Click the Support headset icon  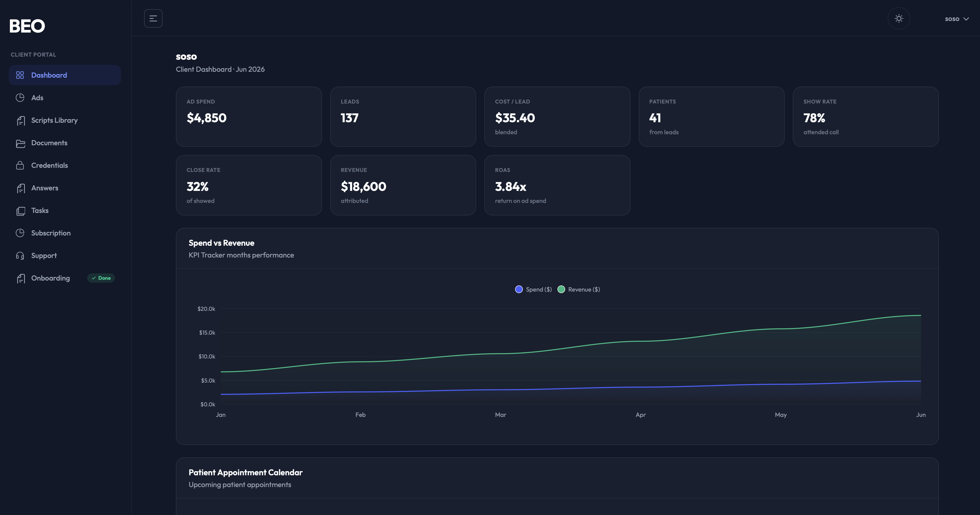(x=20, y=256)
